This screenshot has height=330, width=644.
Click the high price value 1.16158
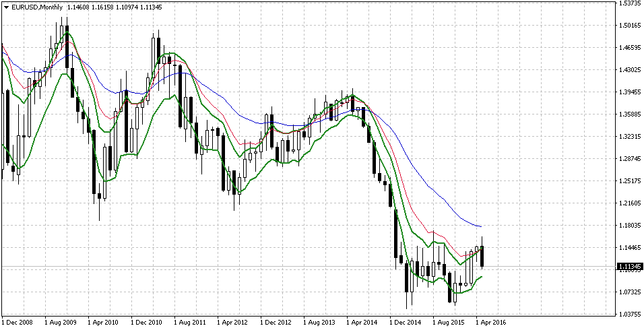pos(102,7)
